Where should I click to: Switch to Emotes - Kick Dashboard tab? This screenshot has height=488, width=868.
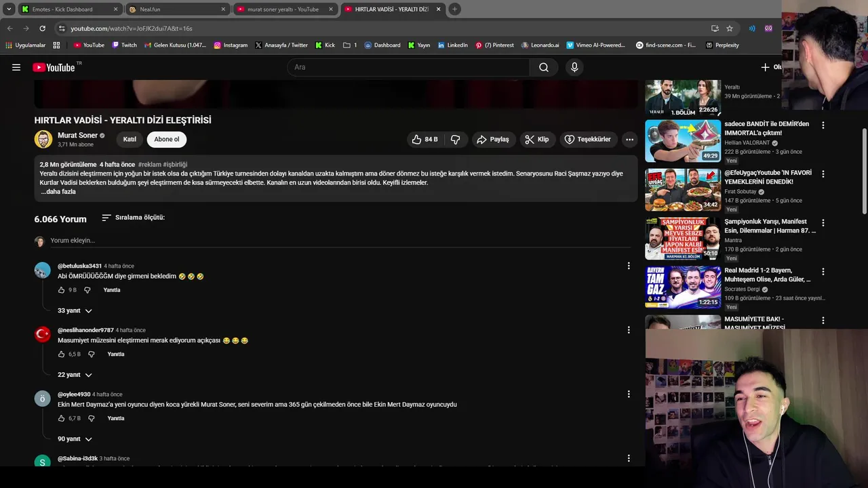click(x=70, y=9)
